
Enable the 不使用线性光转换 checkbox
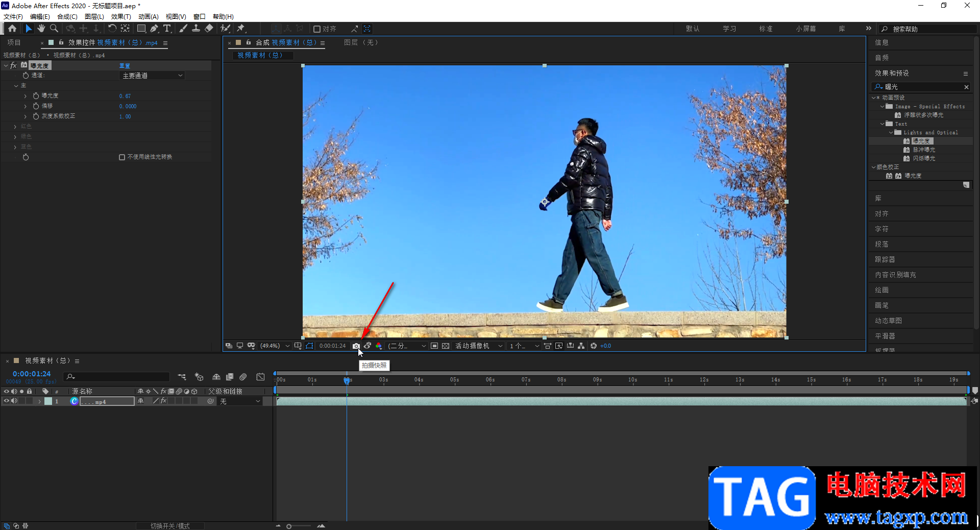tap(122, 157)
